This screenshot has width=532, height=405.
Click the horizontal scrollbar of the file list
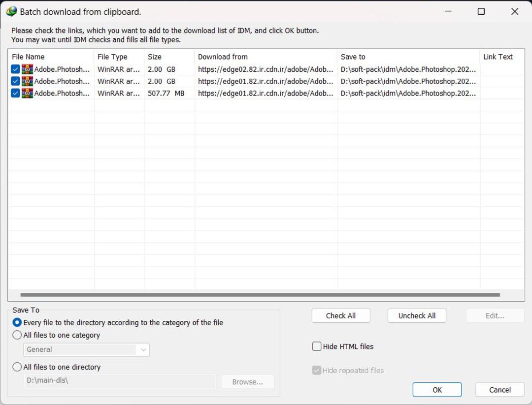point(260,295)
